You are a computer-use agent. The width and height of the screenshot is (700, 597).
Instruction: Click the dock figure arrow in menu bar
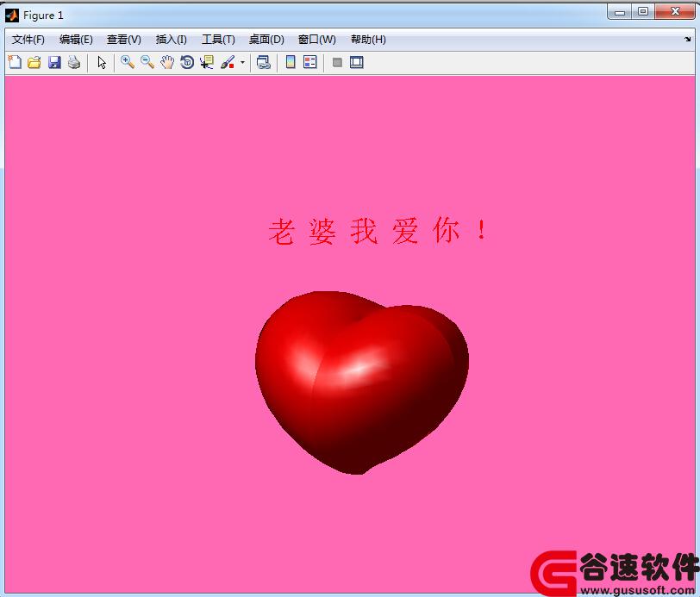pos(688,40)
